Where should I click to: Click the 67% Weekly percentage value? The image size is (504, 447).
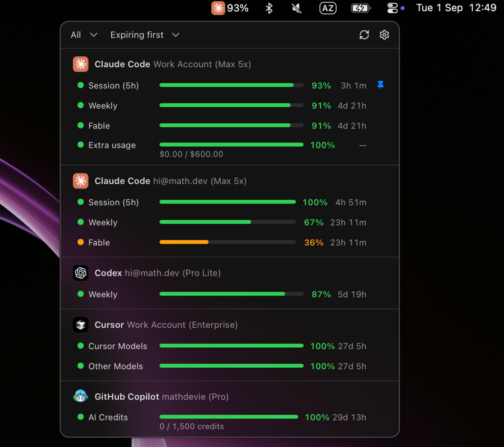tap(314, 223)
